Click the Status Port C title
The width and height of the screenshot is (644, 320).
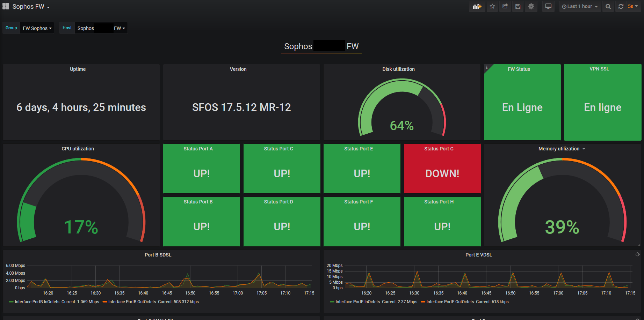click(x=278, y=149)
